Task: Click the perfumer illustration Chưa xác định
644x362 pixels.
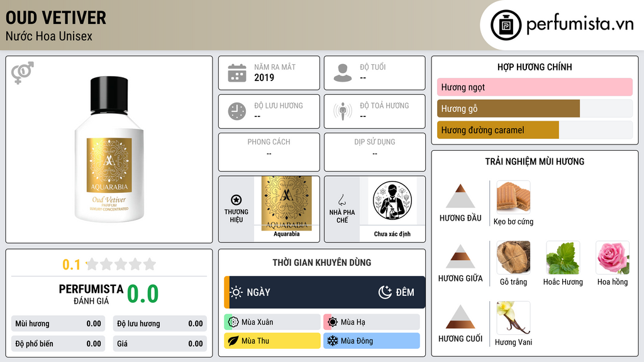Action: coord(392,200)
